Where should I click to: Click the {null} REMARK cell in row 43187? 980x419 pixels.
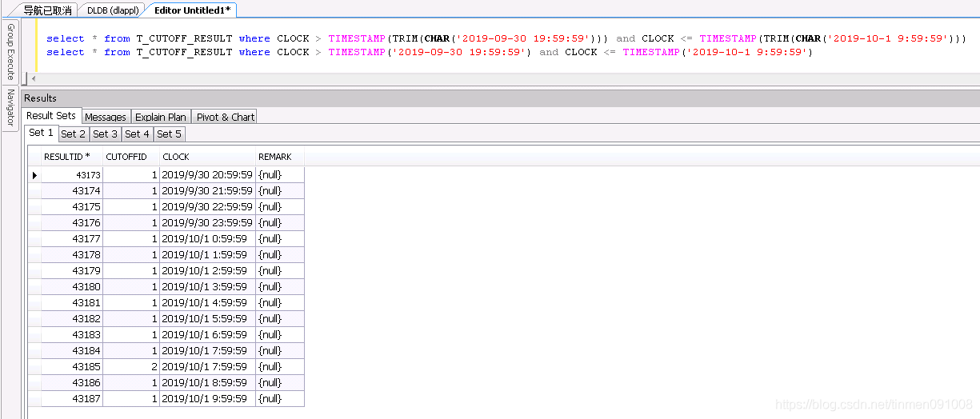click(x=280, y=398)
